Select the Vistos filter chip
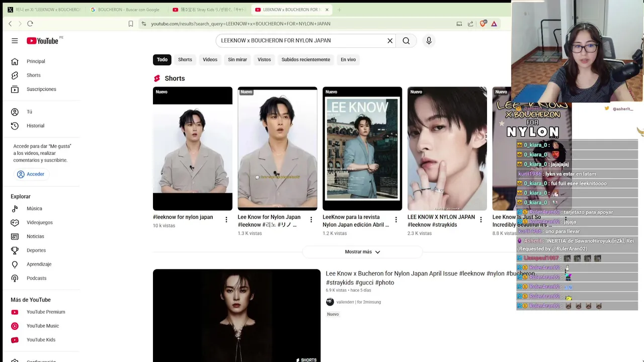The image size is (644, 362). click(264, 60)
